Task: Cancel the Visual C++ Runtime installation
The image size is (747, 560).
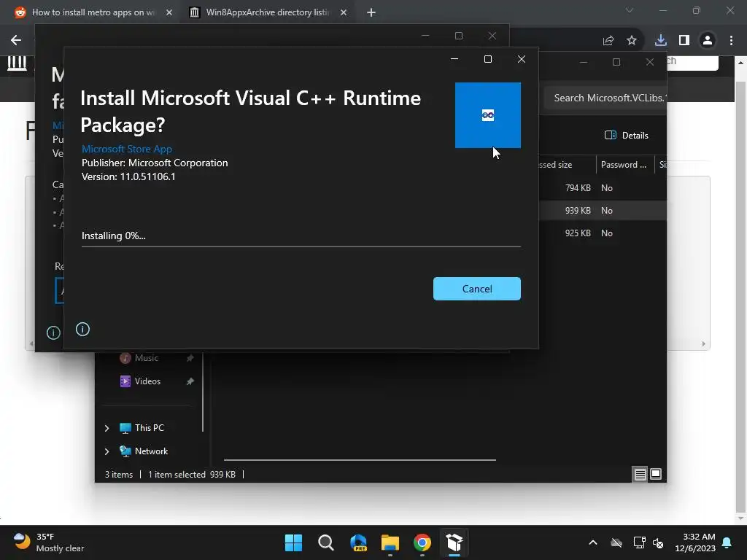Action: [x=477, y=289]
